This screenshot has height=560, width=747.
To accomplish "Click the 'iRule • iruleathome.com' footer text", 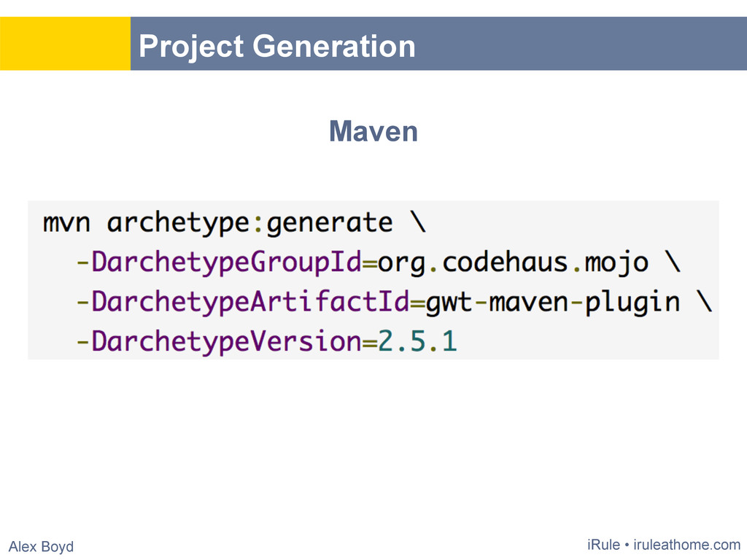I will (x=664, y=544).
